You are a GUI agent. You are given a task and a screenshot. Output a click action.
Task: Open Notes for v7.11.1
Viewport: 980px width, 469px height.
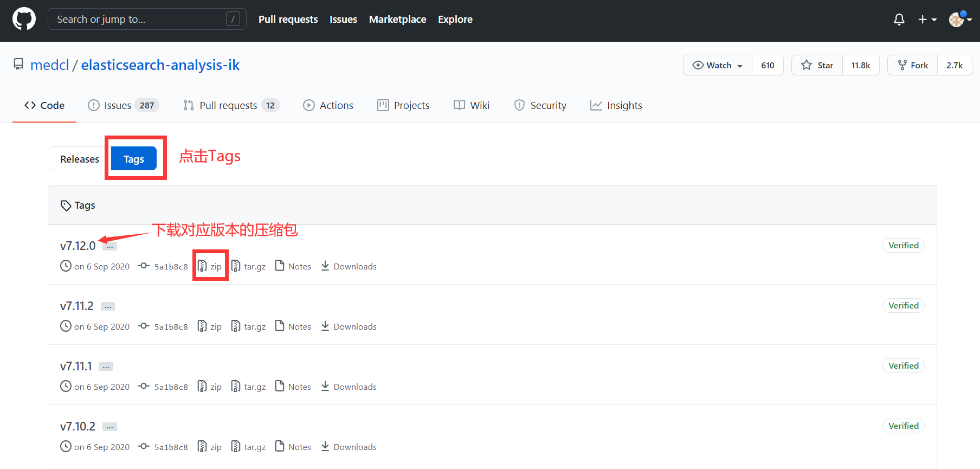pyautogui.click(x=293, y=387)
